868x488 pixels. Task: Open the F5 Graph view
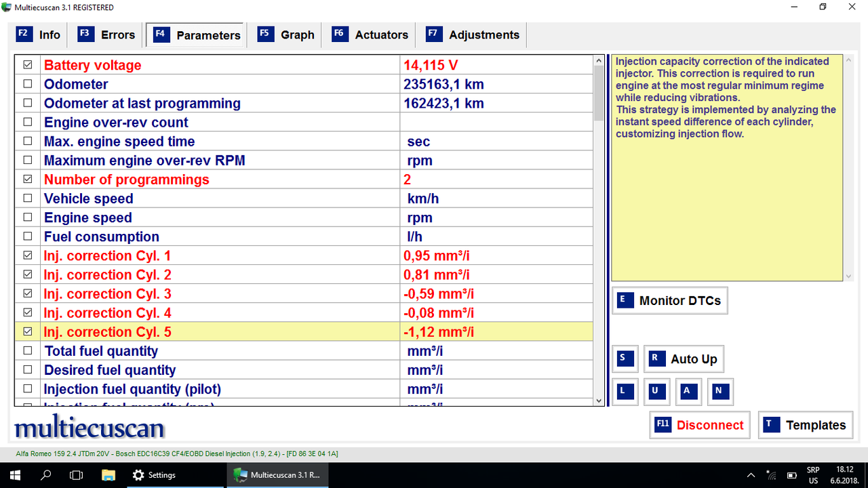tap(285, 34)
